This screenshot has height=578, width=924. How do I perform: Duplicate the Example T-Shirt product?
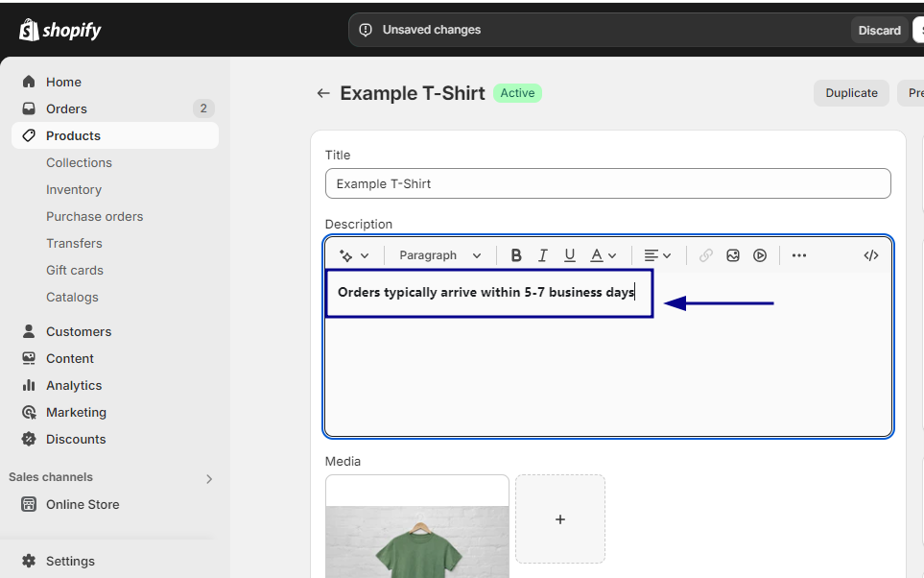[x=850, y=92]
